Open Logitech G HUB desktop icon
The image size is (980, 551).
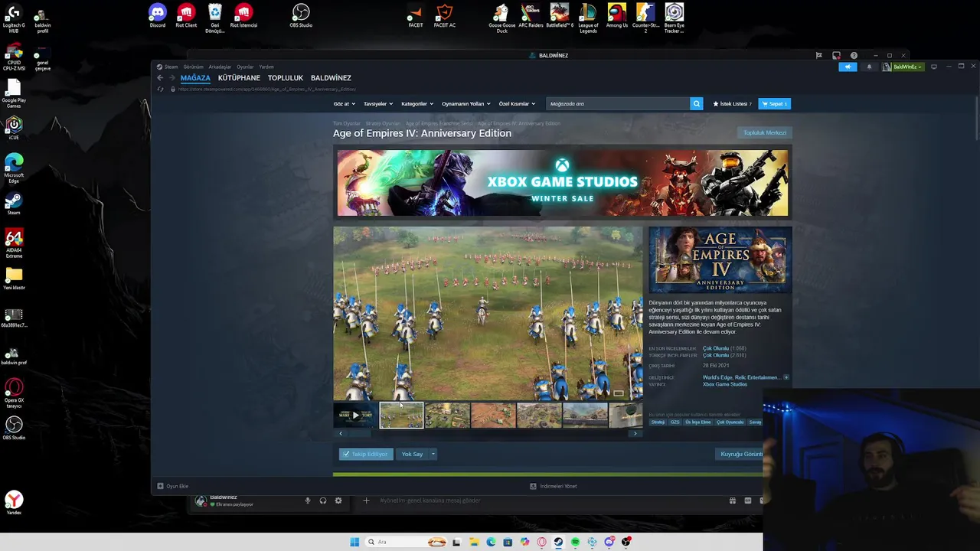click(x=14, y=18)
